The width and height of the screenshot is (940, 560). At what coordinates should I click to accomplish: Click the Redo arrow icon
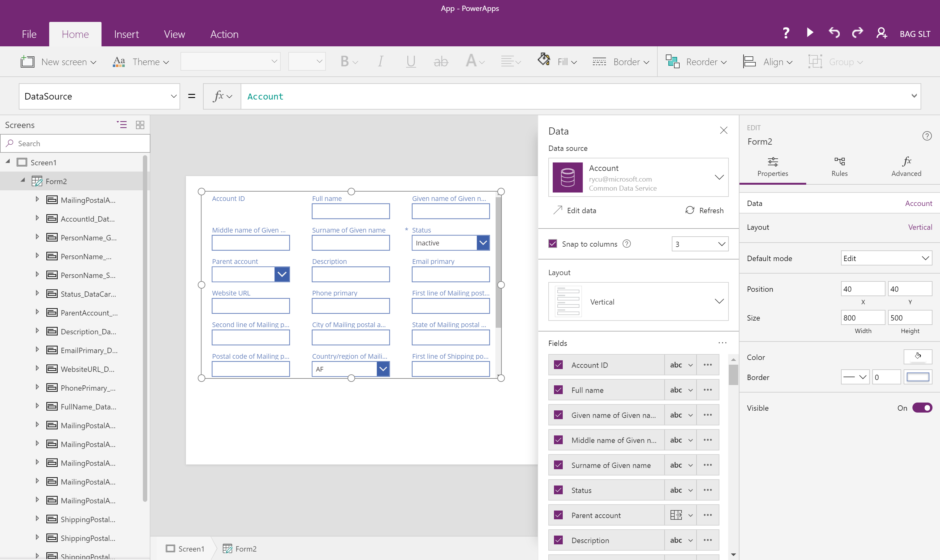858,33
